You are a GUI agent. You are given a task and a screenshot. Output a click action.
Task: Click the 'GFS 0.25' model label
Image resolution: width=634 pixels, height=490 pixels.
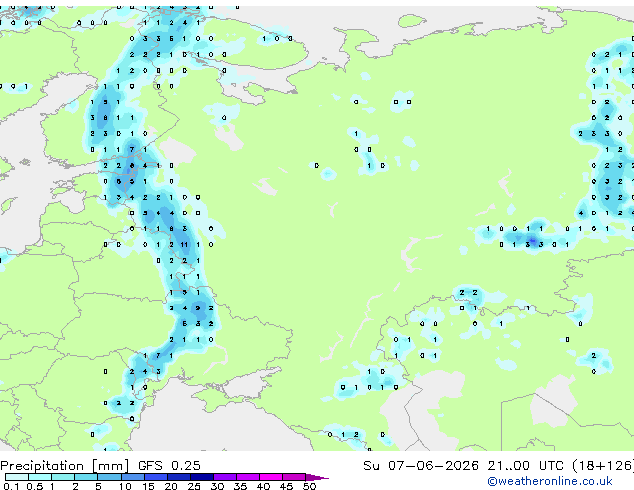169,466
